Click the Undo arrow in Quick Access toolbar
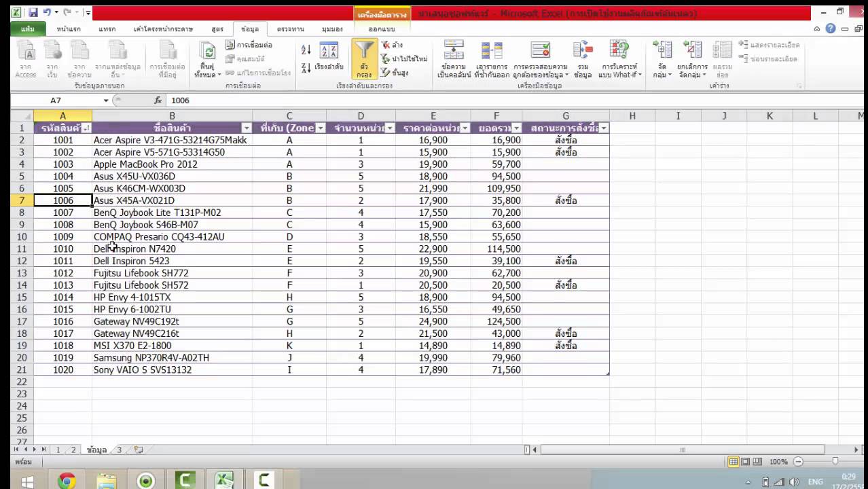 pos(46,12)
